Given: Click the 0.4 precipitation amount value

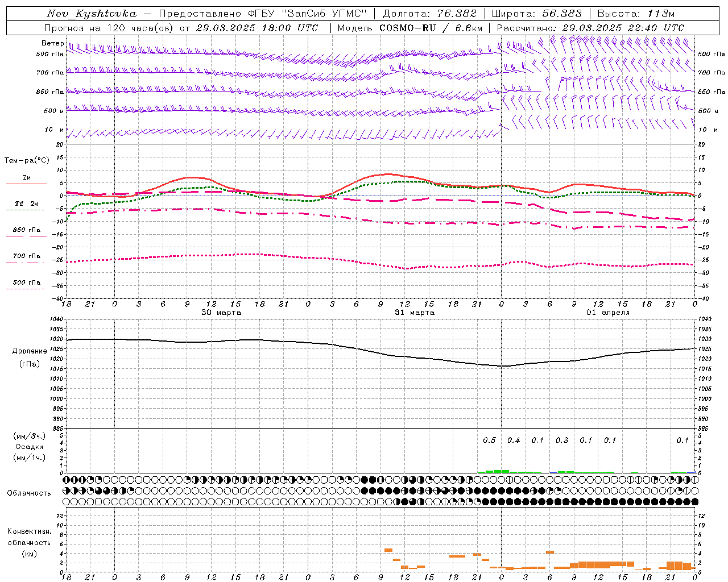Looking at the screenshot, I should point(514,440).
